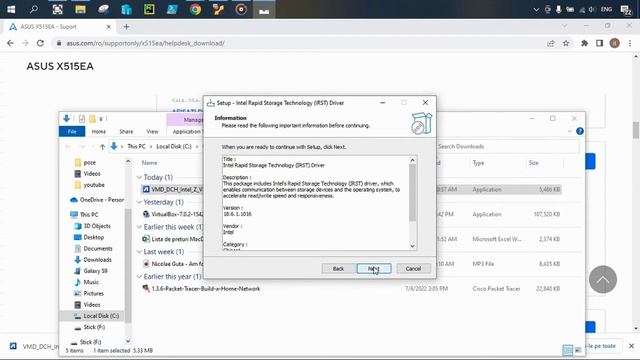640x360 pixels.
Task: Go up one folder level in Explorer
Action: tap(102, 147)
